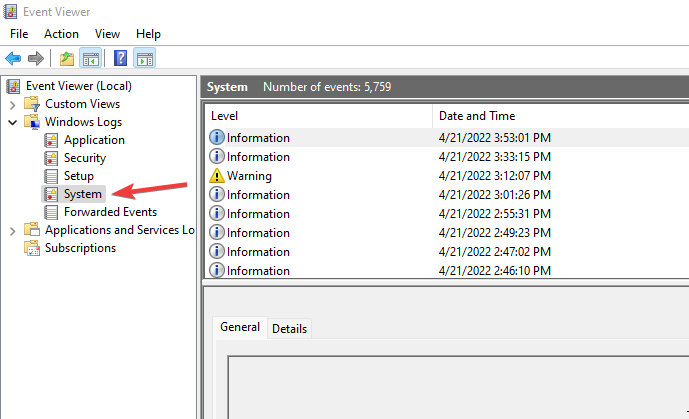This screenshot has width=689, height=419.
Task: Click the blue Help toolbar icon
Action: (120, 59)
